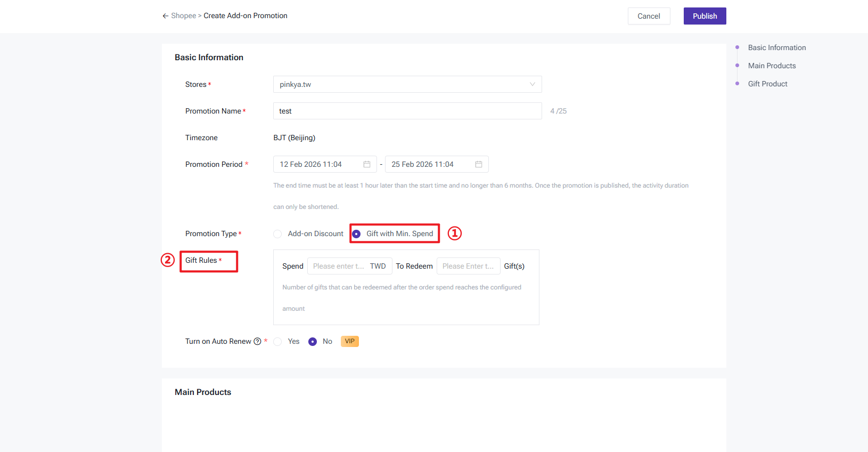Screen dimensions: 868x452
Task: Jump to Basic Information section anchor
Action: pos(776,47)
